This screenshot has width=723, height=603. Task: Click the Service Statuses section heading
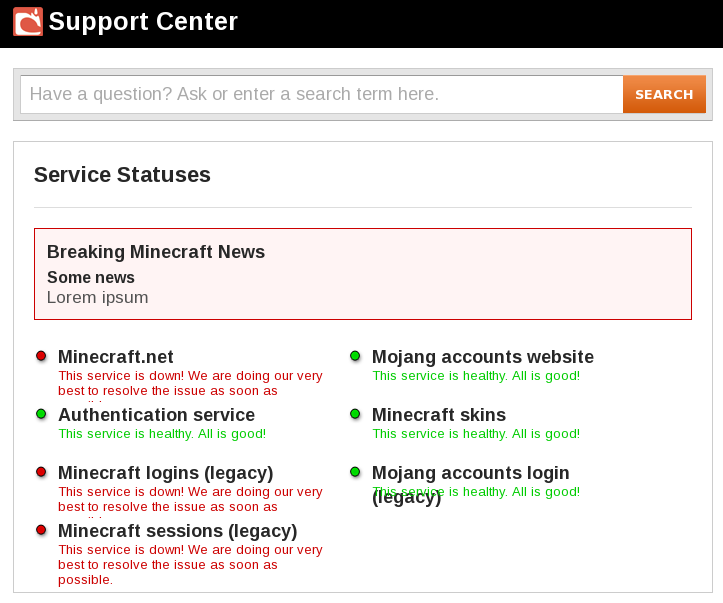(x=122, y=175)
